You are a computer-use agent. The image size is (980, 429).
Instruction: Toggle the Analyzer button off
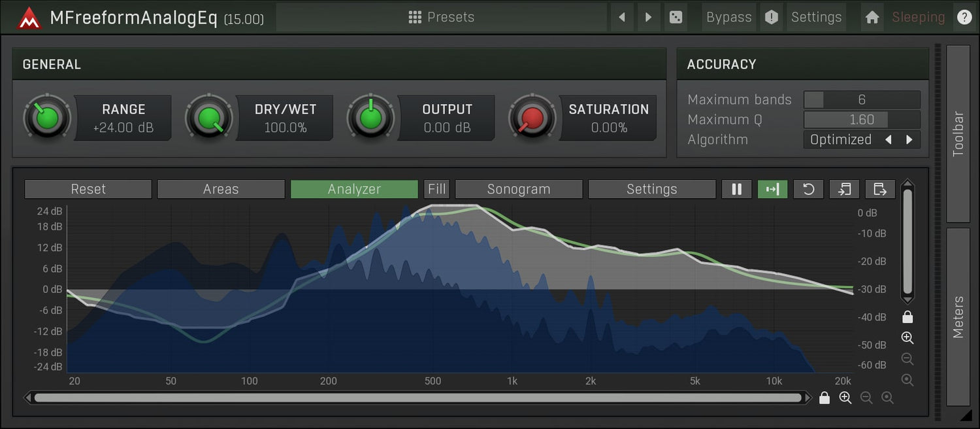click(354, 189)
